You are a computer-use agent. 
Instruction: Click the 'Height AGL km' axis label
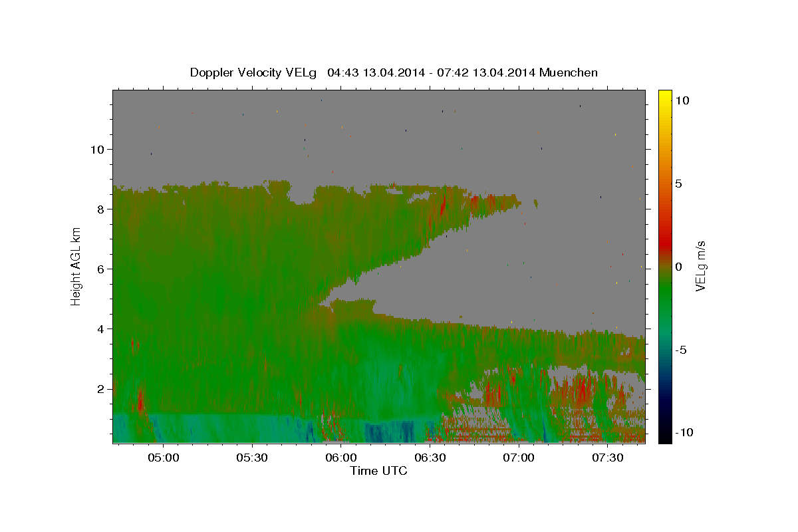(x=76, y=266)
